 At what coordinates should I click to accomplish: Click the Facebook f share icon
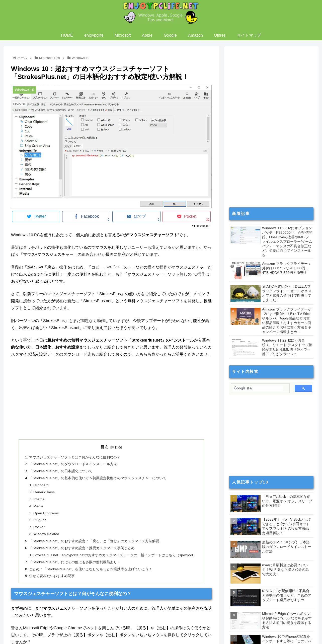point(76,216)
